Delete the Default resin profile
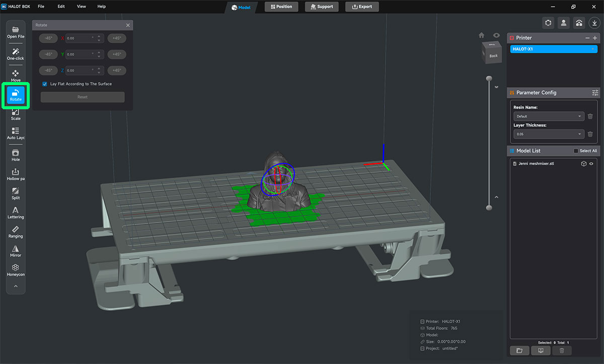604x364 pixels. (x=590, y=116)
